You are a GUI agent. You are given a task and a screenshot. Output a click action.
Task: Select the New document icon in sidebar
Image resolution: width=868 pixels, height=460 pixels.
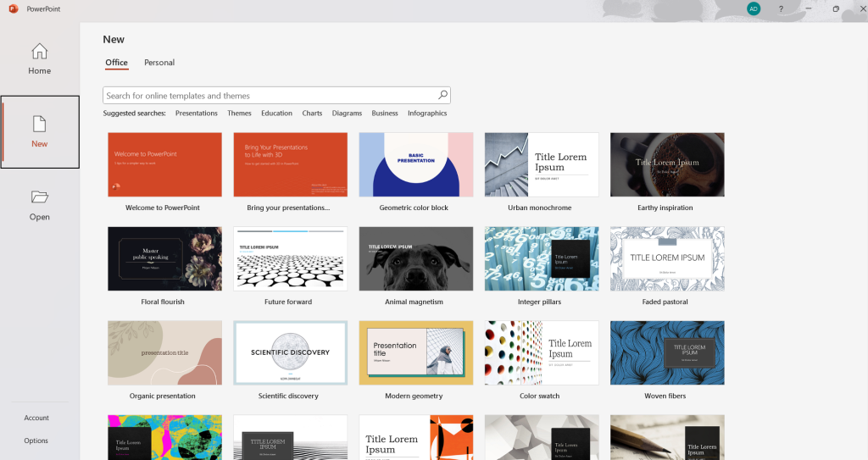(39, 124)
